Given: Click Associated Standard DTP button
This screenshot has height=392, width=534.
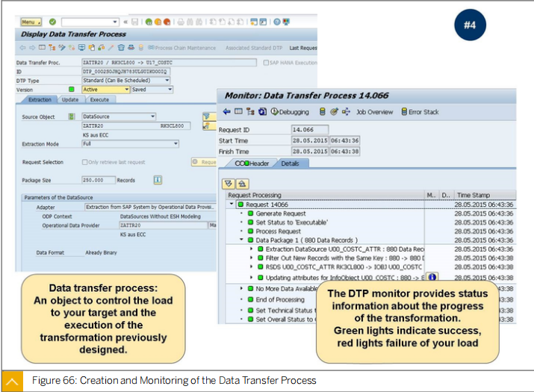Looking at the screenshot, I should click(254, 48).
